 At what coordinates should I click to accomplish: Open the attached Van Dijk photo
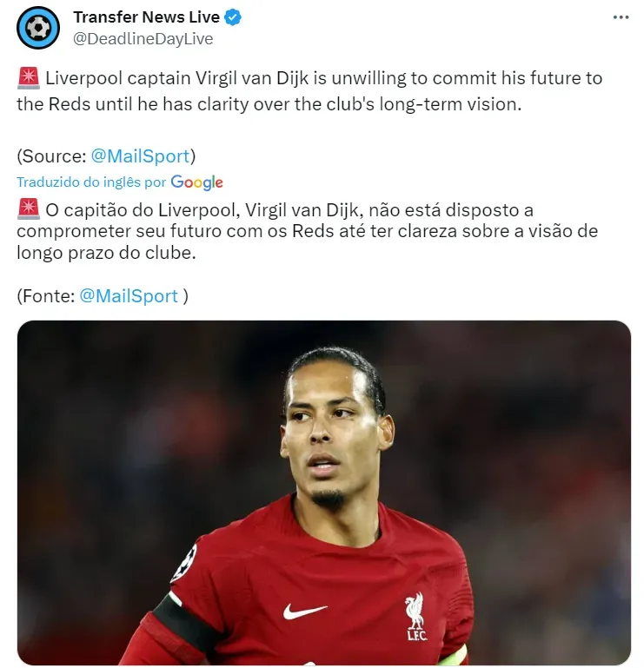[x=324, y=493]
